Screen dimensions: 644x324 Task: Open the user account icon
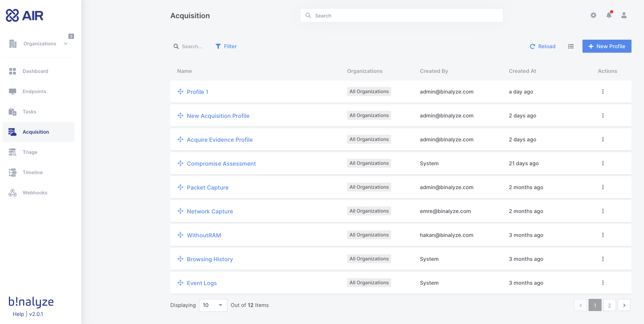point(624,15)
